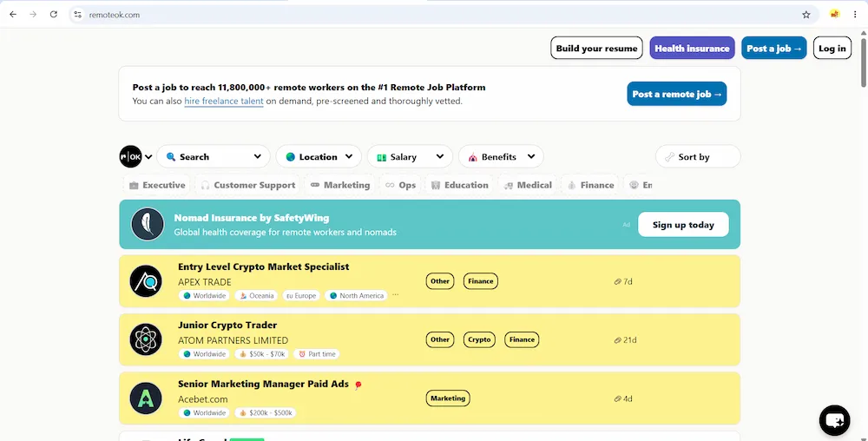This screenshot has width=868, height=441.
Task: Click the Log in button
Action: 832,48
